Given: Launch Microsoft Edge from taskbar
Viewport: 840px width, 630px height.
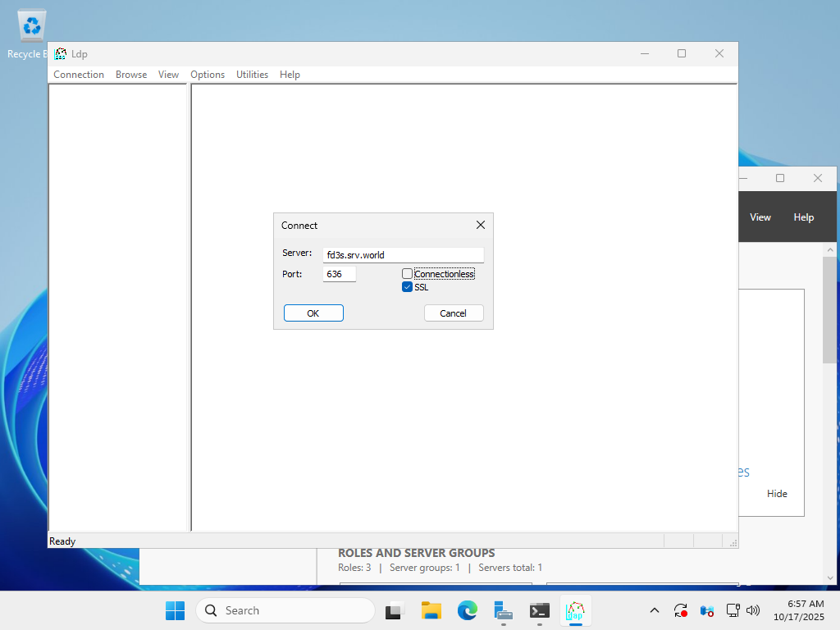Looking at the screenshot, I should point(468,610).
